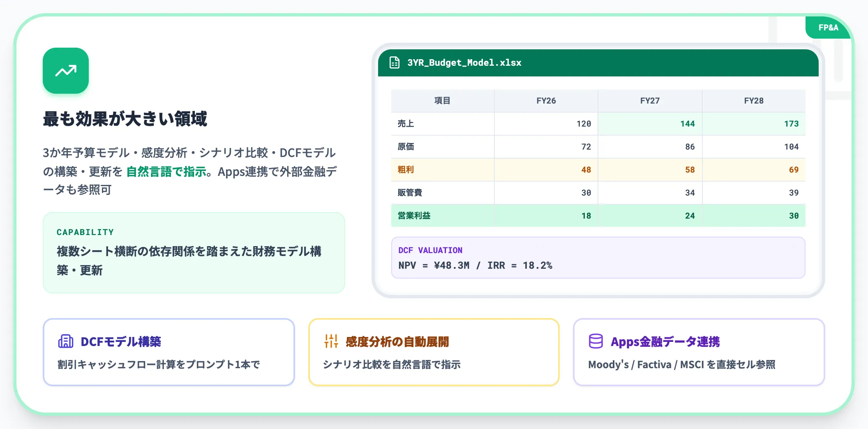Select the FY27 column header

click(650, 101)
